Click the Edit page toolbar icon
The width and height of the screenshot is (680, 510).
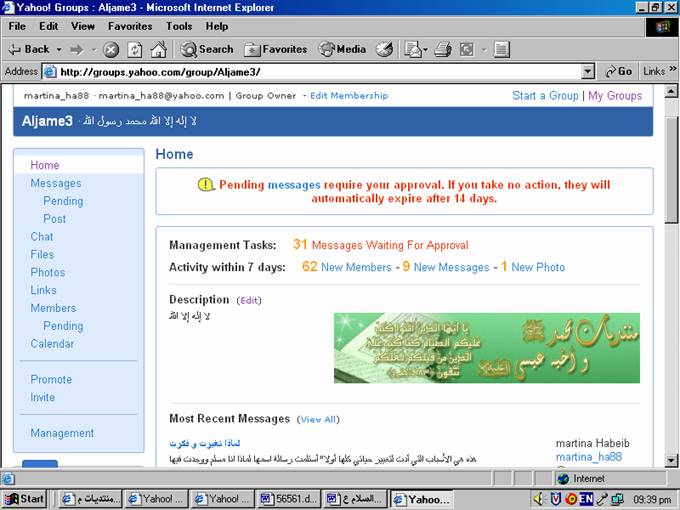coord(467,50)
